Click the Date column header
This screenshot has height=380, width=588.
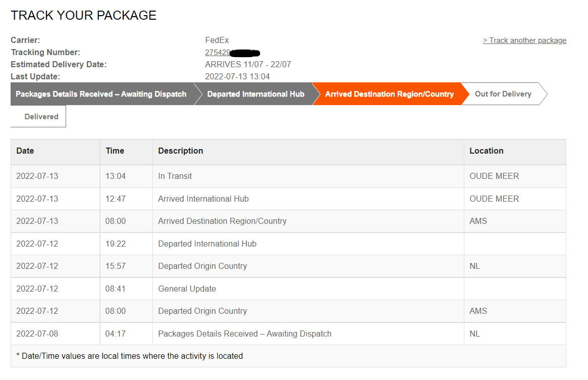coord(25,151)
